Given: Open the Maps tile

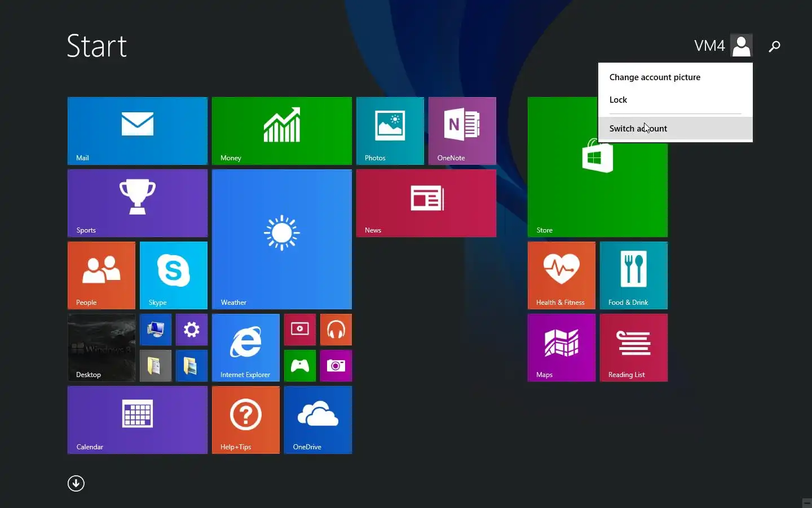Looking at the screenshot, I should [x=562, y=348].
